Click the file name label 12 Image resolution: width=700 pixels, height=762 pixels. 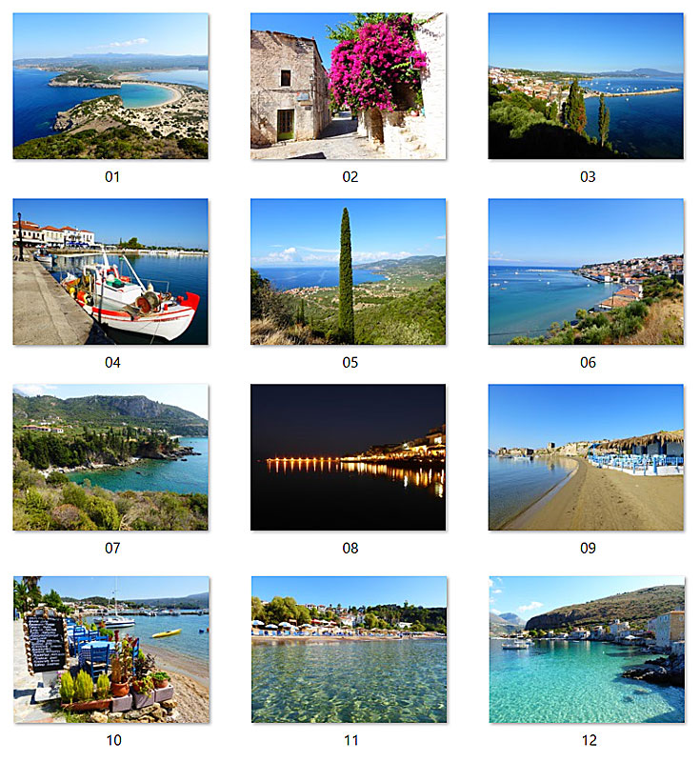(x=590, y=740)
